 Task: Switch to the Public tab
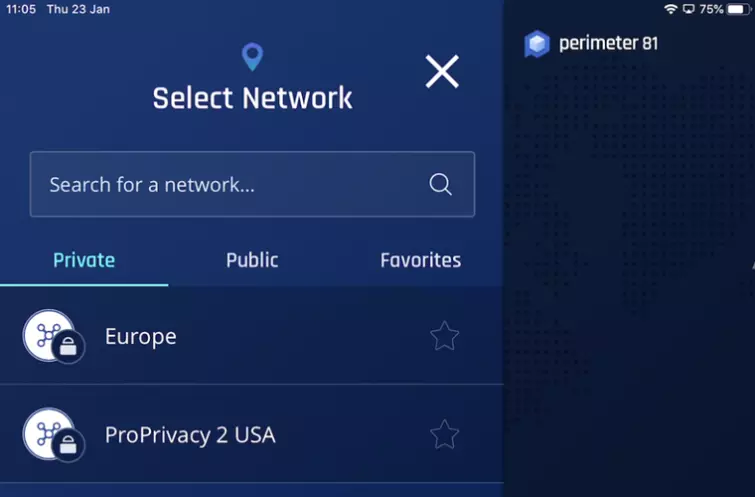point(252,260)
